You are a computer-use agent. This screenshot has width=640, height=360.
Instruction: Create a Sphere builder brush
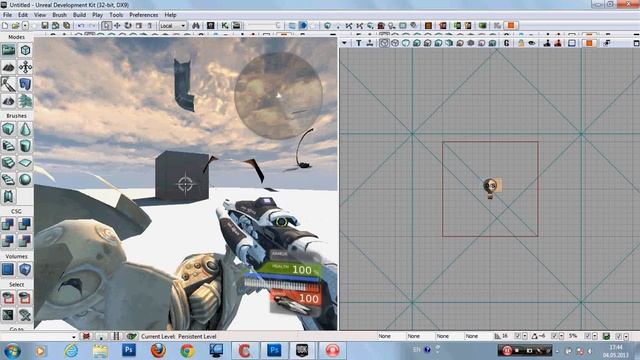click(25, 180)
